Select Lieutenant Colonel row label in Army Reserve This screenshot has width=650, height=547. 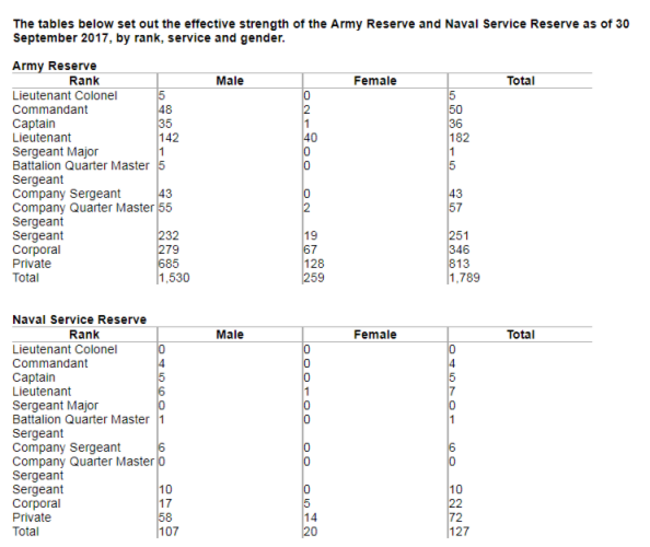coord(64,96)
